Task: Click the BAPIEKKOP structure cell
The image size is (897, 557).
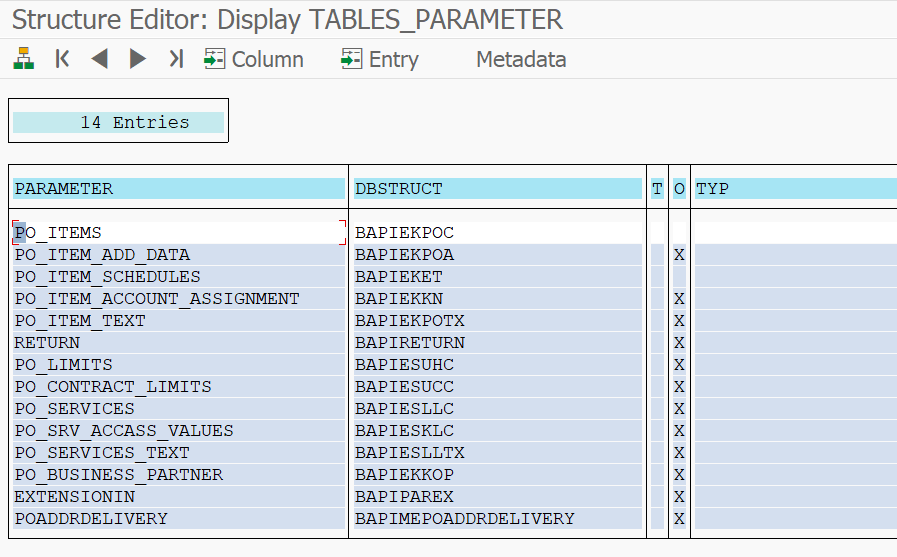Action: click(x=498, y=475)
